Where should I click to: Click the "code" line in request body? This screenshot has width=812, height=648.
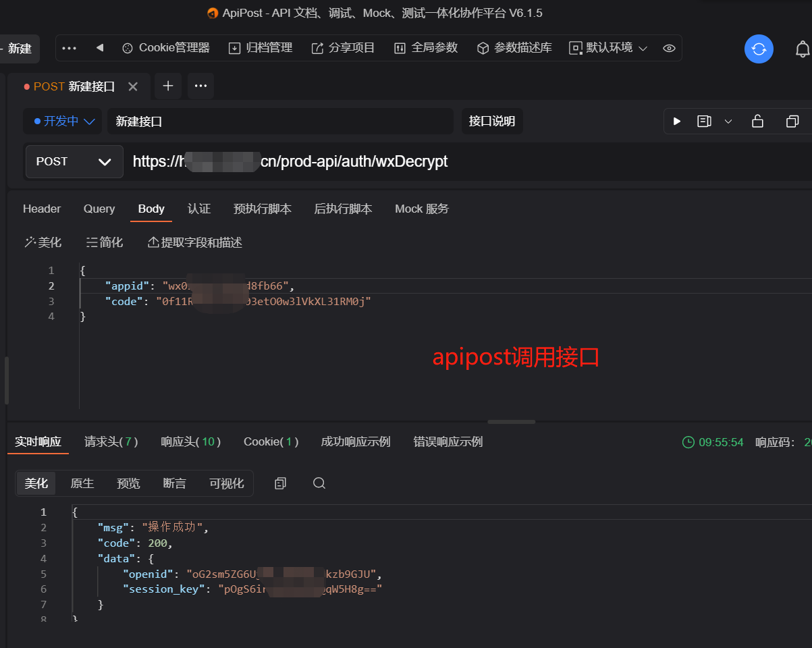[x=238, y=301]
